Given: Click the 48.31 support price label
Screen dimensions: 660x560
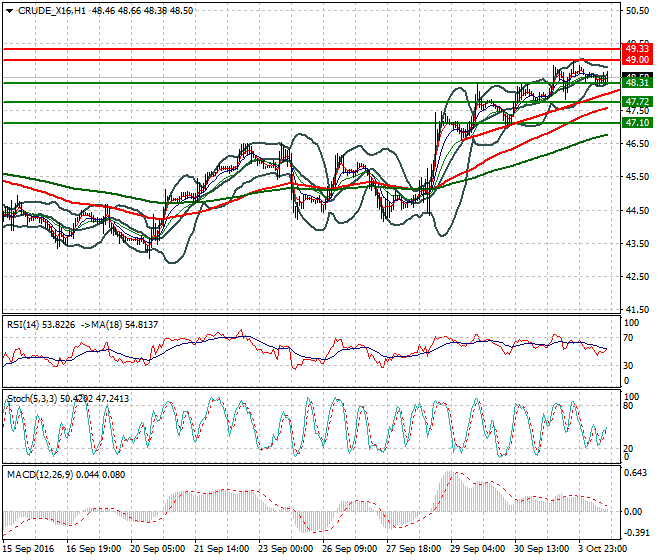Looking at the screenshot, I should (637, 83).
